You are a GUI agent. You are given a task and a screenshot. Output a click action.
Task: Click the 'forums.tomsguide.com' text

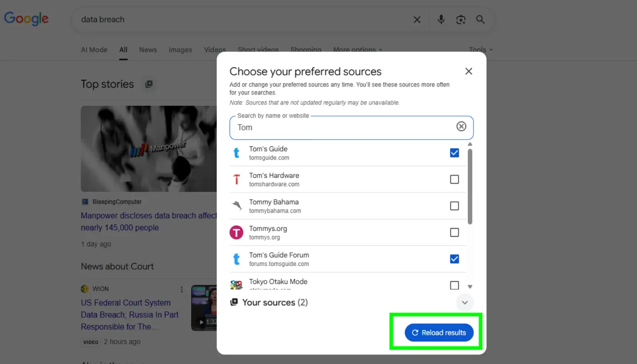pyautogui.click(x=279, y=264)
